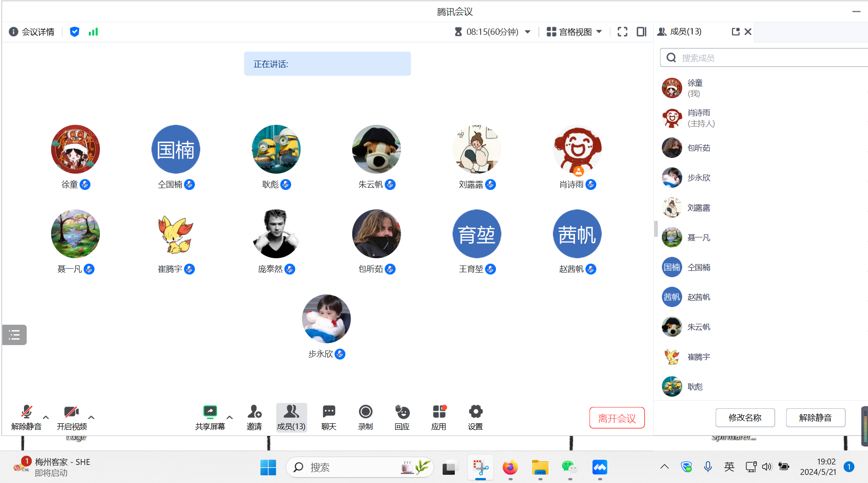
Task: Click the Share Screen (共享屏幕) icon
Action: coord(210,412)
